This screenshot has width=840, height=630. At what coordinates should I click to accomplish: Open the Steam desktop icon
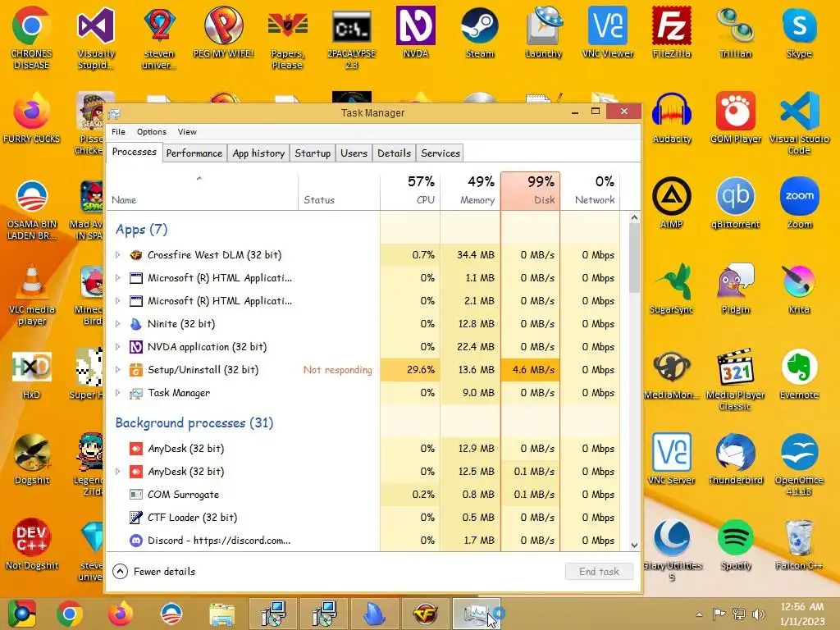tap(479, 32)
